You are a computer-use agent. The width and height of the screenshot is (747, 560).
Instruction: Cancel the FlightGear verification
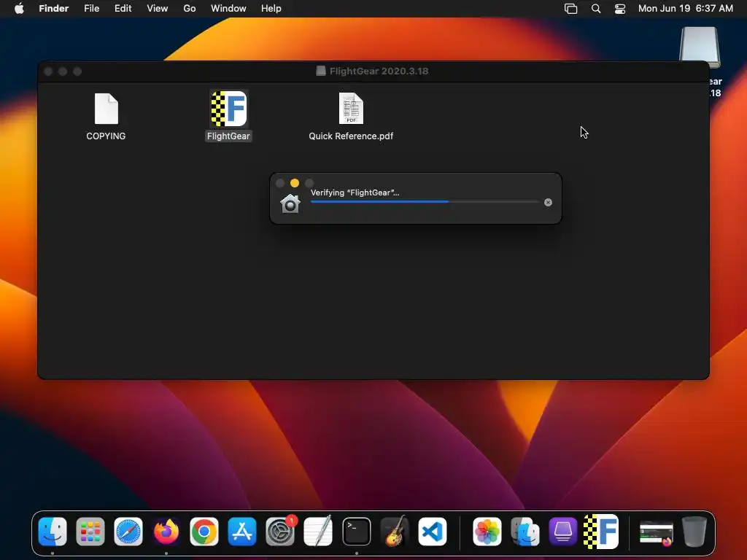point(548,203)
